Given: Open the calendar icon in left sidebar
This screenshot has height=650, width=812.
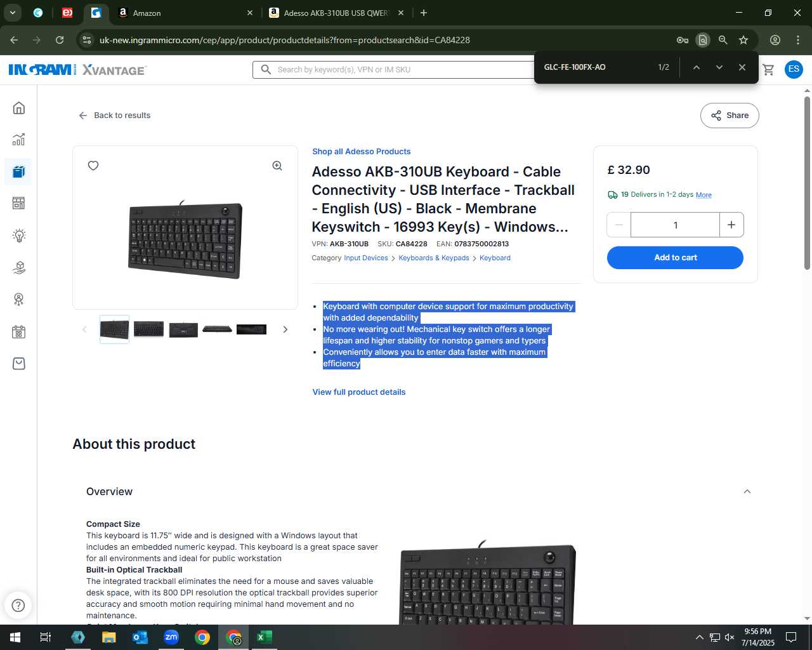Looking at the screenshot, I should tap(19, 331).
